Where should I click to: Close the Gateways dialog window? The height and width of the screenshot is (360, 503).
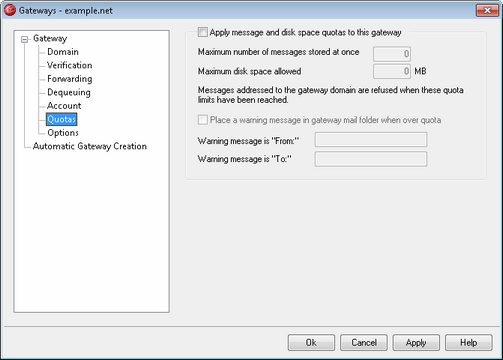pyautogui.click(x=487, y=10)
